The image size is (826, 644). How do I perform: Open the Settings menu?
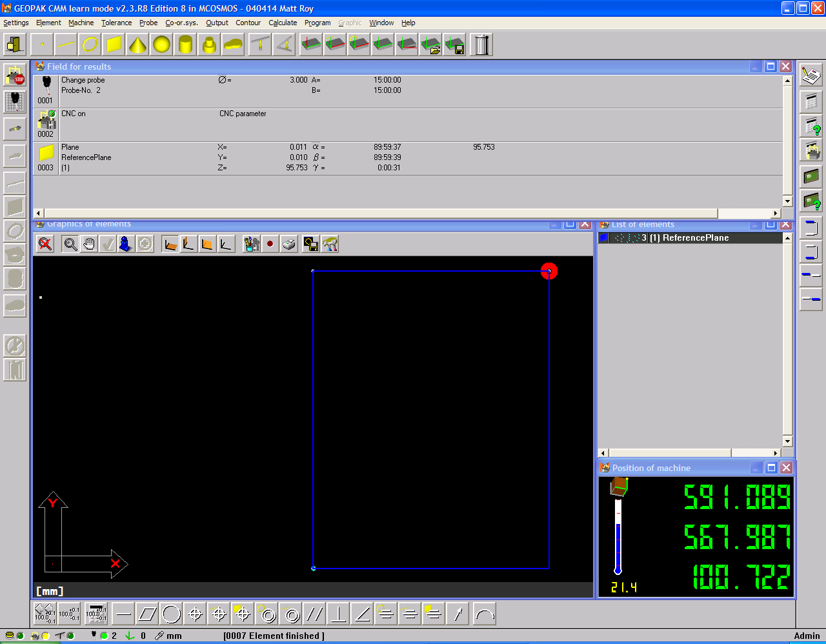[16, 23]
